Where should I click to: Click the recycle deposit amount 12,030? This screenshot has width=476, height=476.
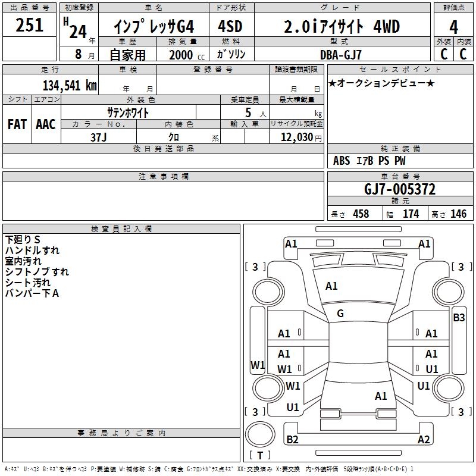296,137
